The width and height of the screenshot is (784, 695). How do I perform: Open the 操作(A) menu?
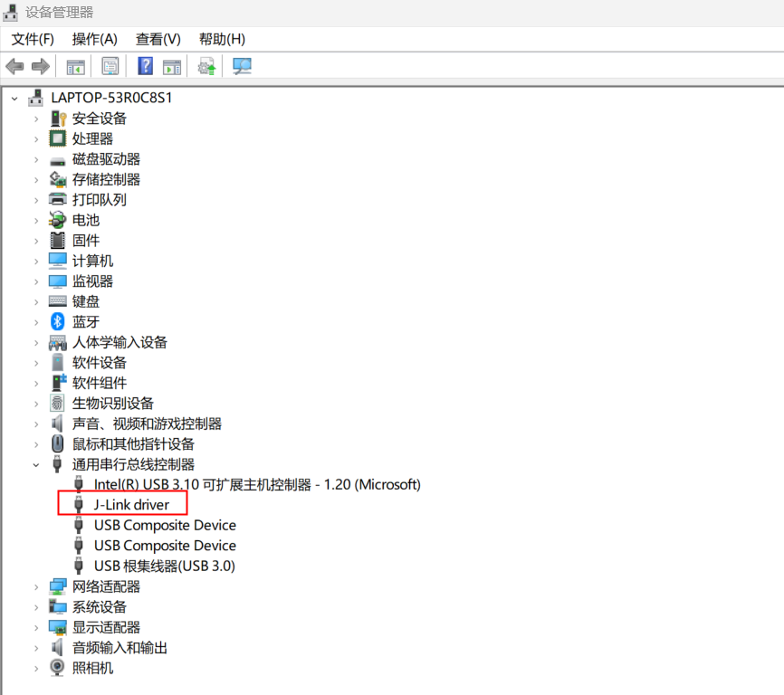coord(94,39)
